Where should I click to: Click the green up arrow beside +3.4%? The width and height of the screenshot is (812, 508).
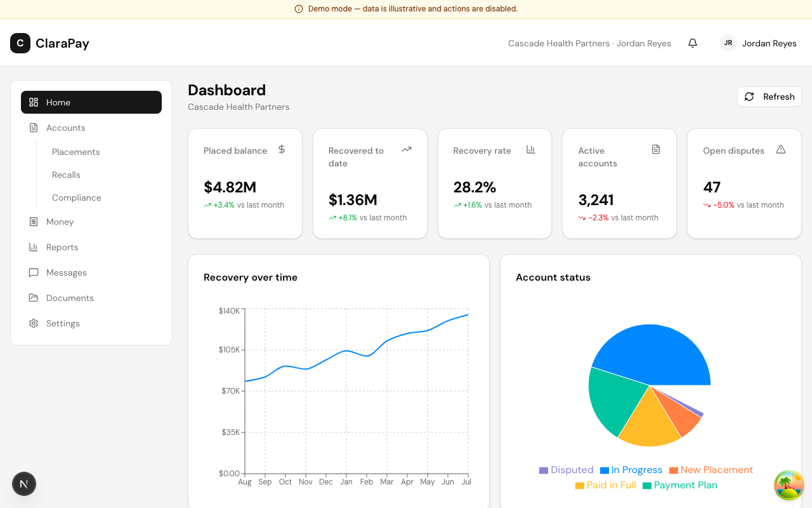207,205
